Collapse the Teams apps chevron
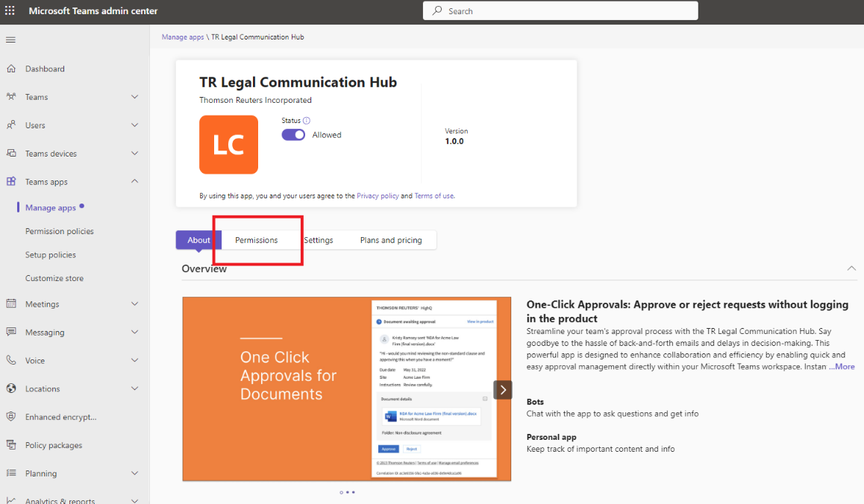This screenshot has height=504, width=864. 134,181
